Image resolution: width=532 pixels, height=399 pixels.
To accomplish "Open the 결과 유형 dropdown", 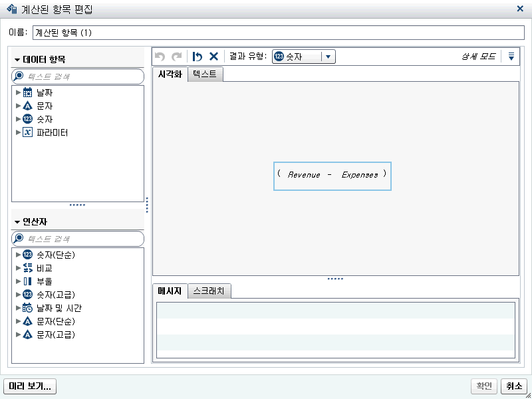I will pos(329,57).
